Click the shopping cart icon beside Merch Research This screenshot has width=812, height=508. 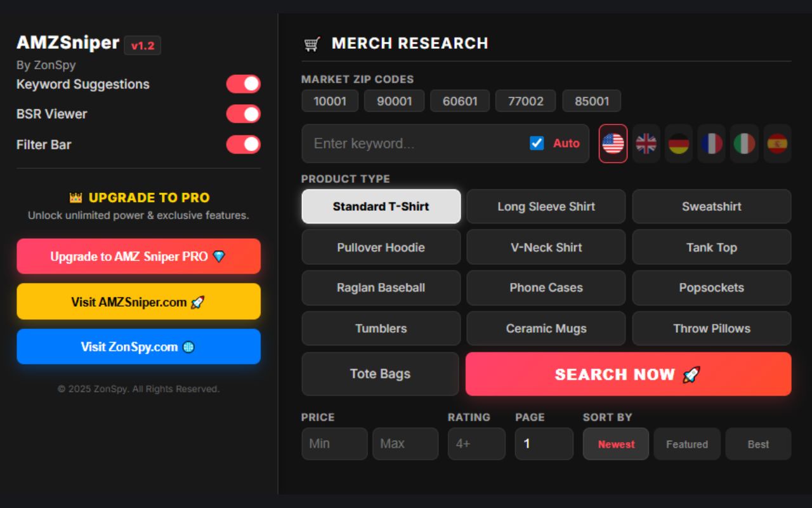click(x=311, y=44)
